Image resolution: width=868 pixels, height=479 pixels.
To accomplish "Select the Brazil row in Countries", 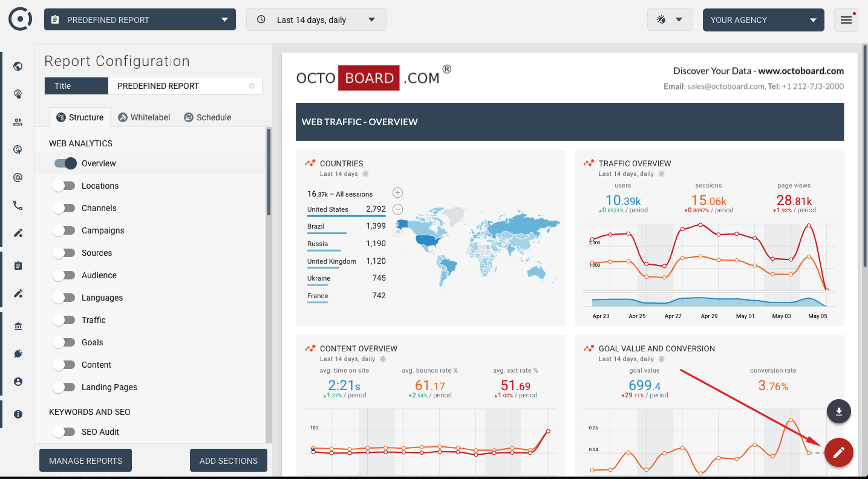I will tap(347, 227).
